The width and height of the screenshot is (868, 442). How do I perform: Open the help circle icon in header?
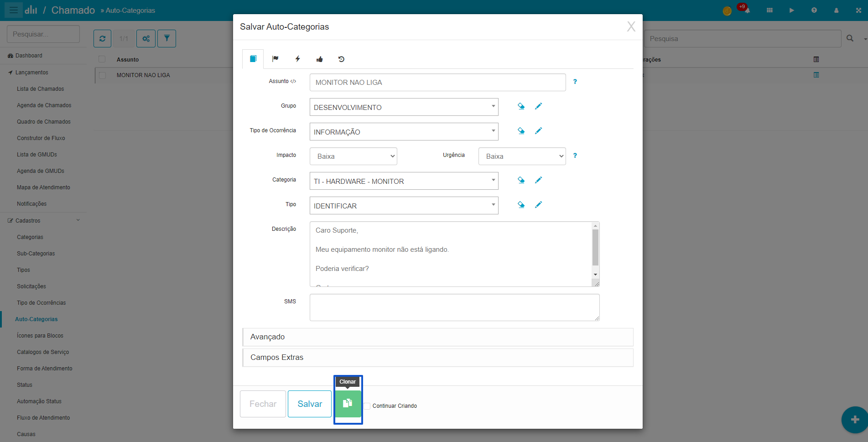point(814,10)
